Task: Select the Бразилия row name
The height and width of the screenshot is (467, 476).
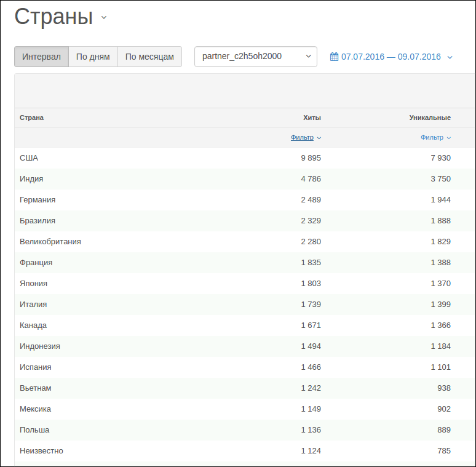Action: 38,221
